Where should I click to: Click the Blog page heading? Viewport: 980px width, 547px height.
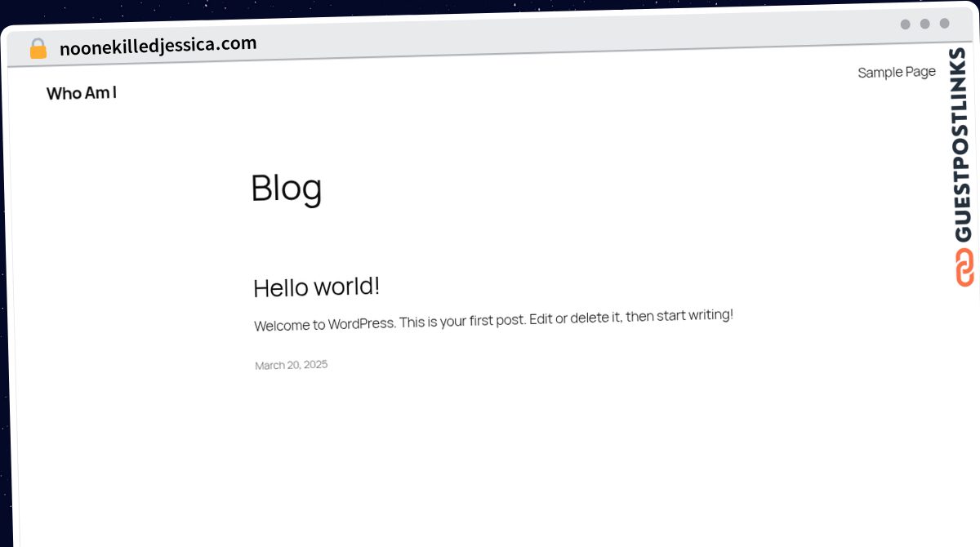pyautogui.click(x=287, y=188)
